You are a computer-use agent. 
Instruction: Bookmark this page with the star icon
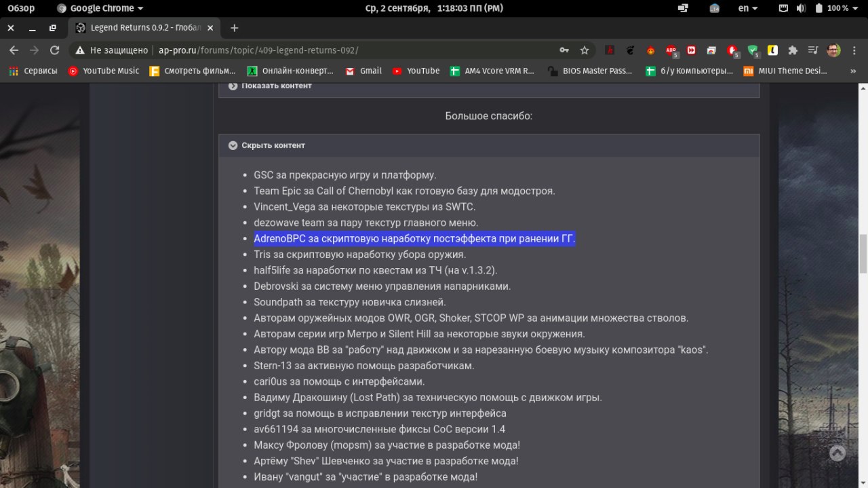pyautogui.click(x=585, y=50)
